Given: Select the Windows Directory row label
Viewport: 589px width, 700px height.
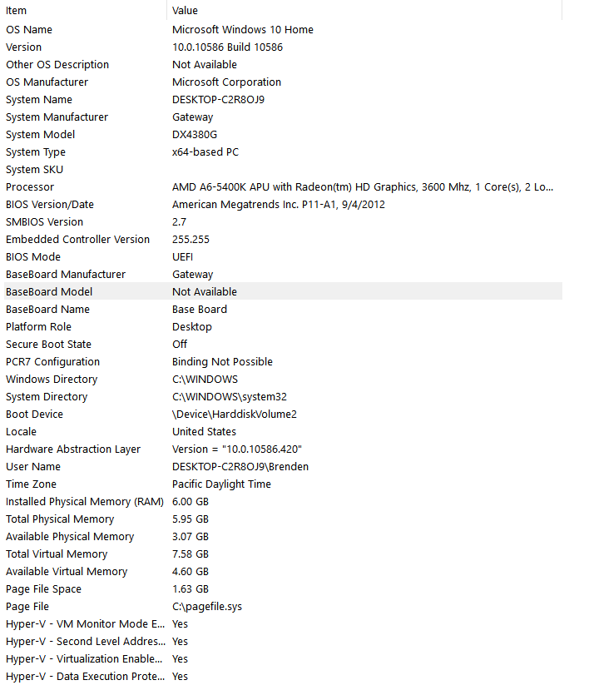Looking at the screenshot, I should coord(52,379).
